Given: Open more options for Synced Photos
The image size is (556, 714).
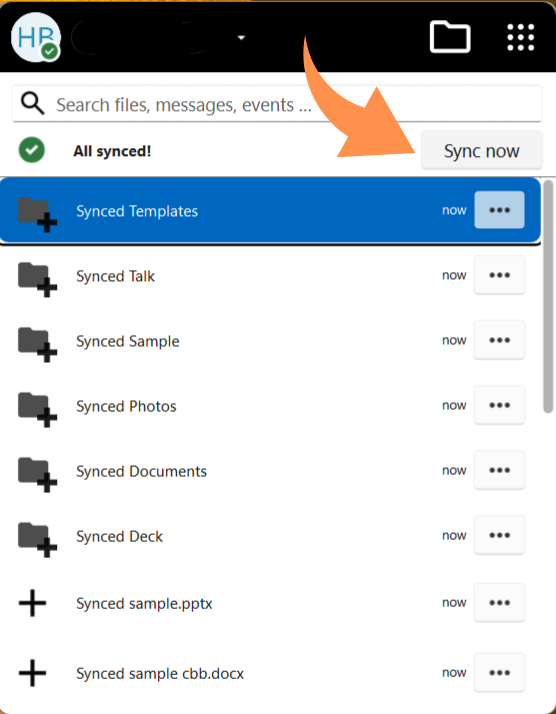Looking at the screenshot, I should coord(500,405).
